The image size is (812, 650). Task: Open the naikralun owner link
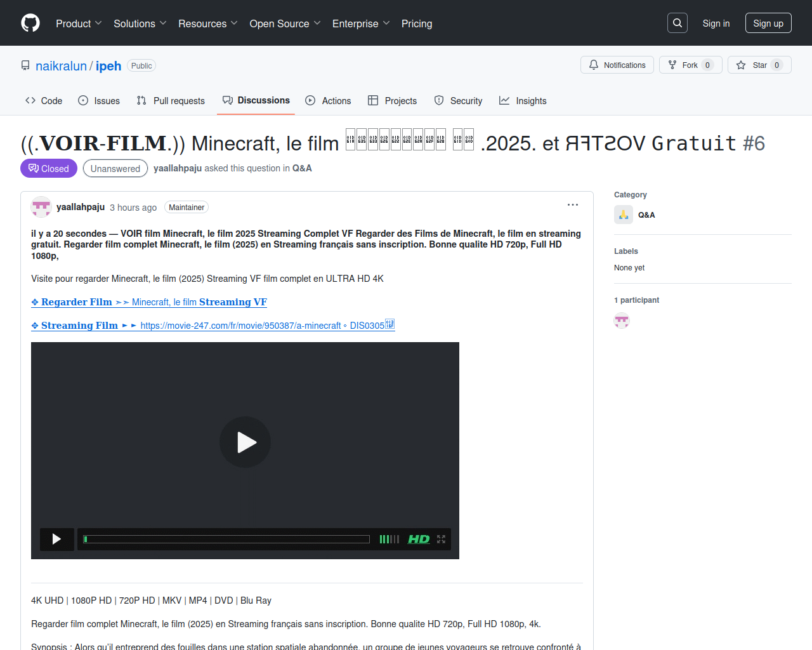click(61, 66)
